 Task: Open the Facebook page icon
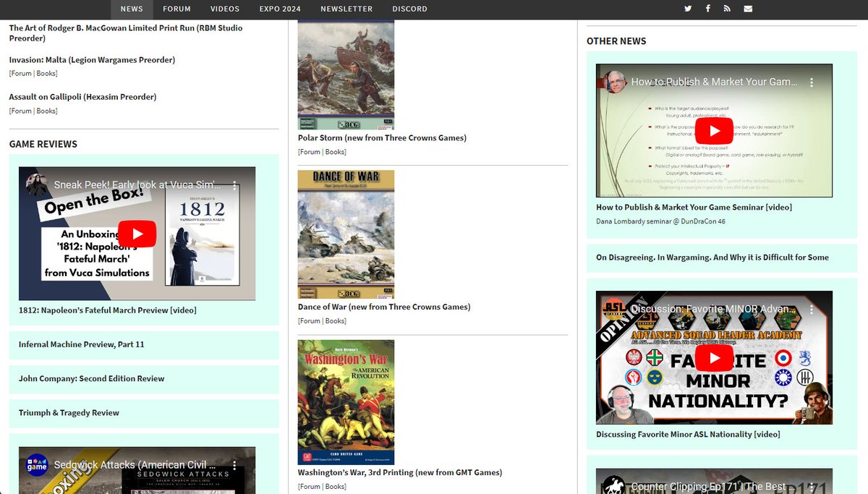tap(707, 8)
